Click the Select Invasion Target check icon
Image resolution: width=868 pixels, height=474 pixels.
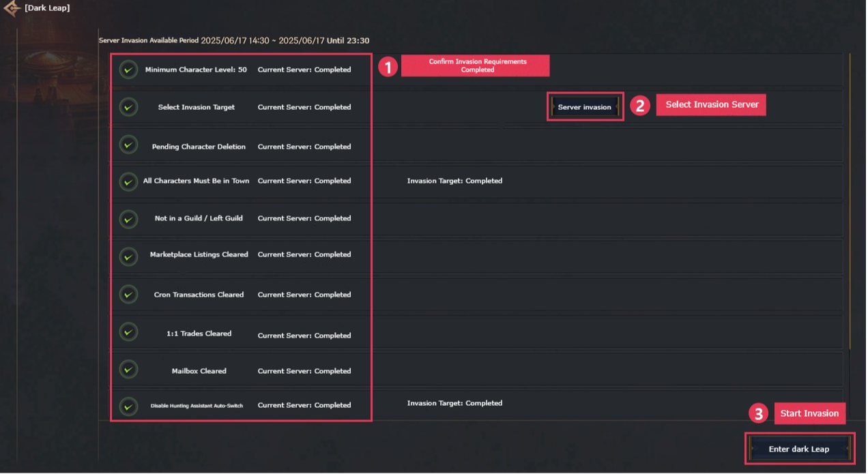tap(128, 107)
